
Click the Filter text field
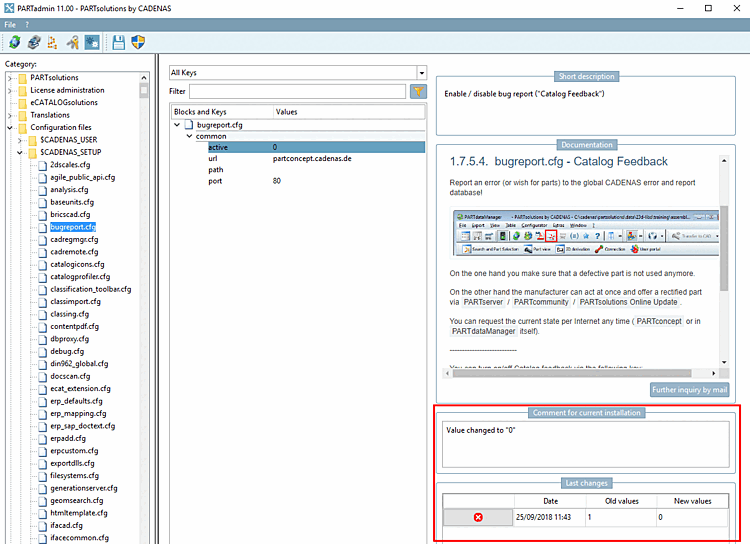pyautogui.click(x=298, y=91)
